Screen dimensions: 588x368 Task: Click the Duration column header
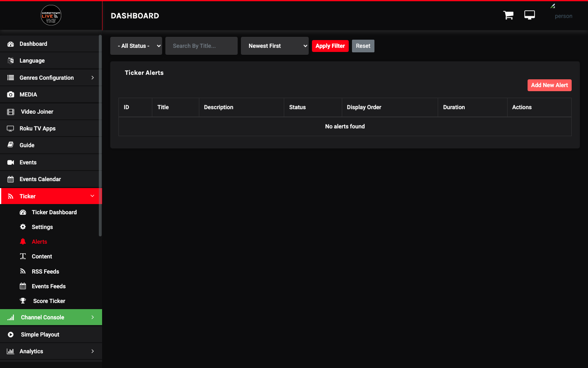point(472,107)
